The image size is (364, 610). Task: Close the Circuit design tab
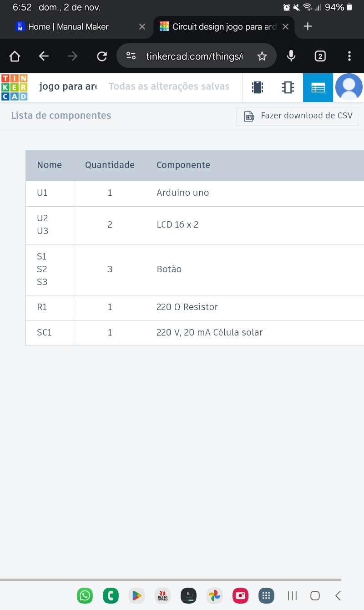(285, 27)
